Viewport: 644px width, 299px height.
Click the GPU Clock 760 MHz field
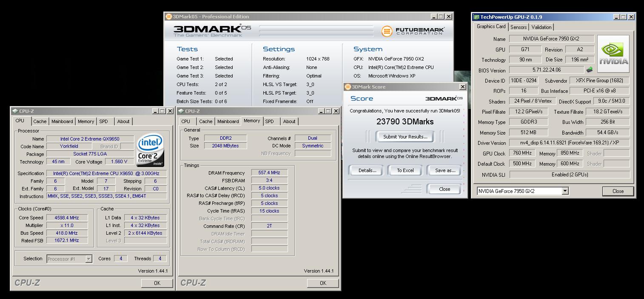click(x=522, y=153)
